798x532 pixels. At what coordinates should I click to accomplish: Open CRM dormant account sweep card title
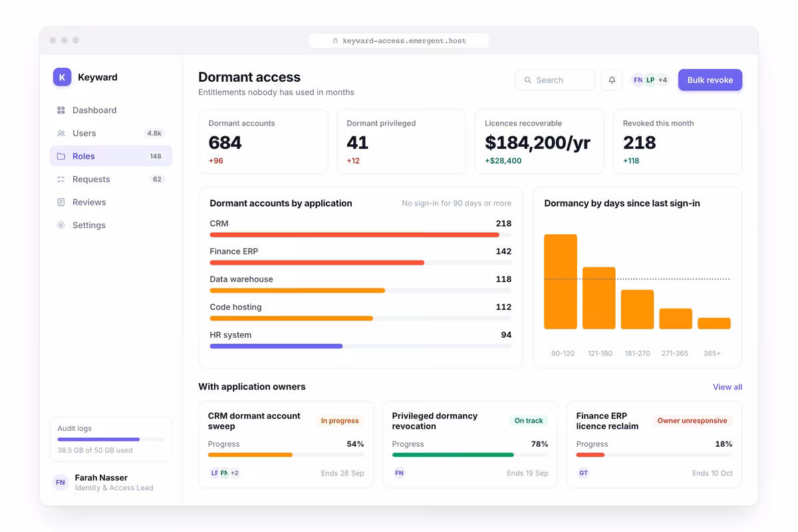[254, 421]
